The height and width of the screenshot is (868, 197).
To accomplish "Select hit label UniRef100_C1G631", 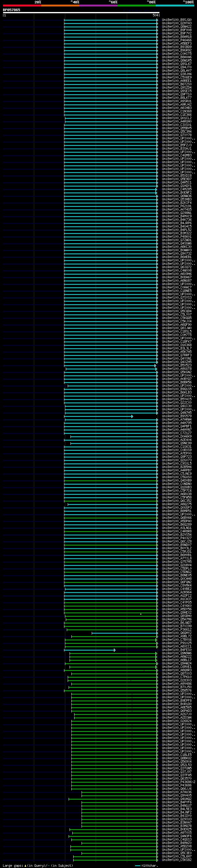I will 176,446.
